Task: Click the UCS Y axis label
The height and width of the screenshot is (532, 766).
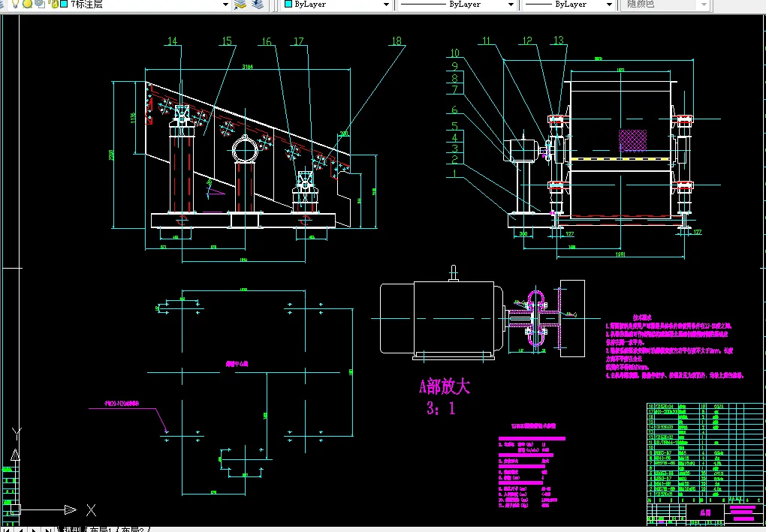Action: (16, 434)
